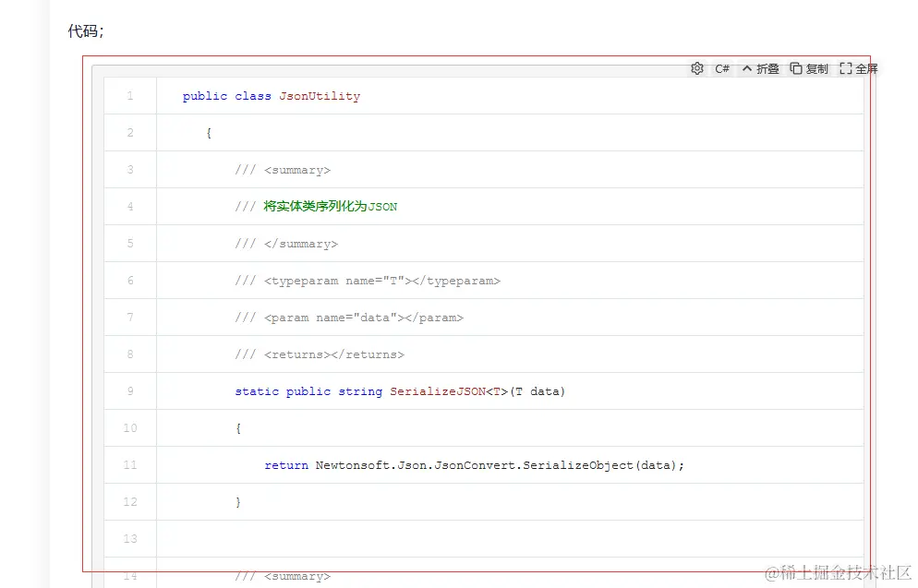Select line number 6 in gutter
The image size is (918, 588).
(130, 281)
